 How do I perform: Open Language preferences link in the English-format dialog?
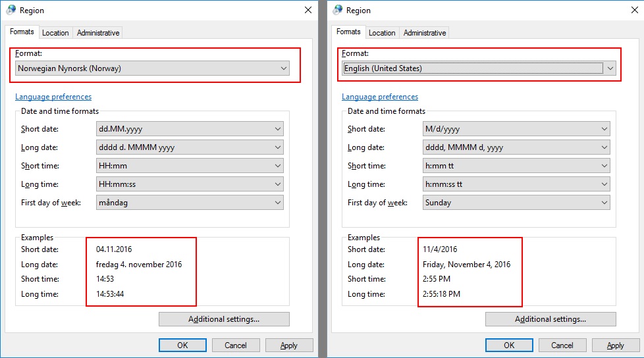(380, 97)
